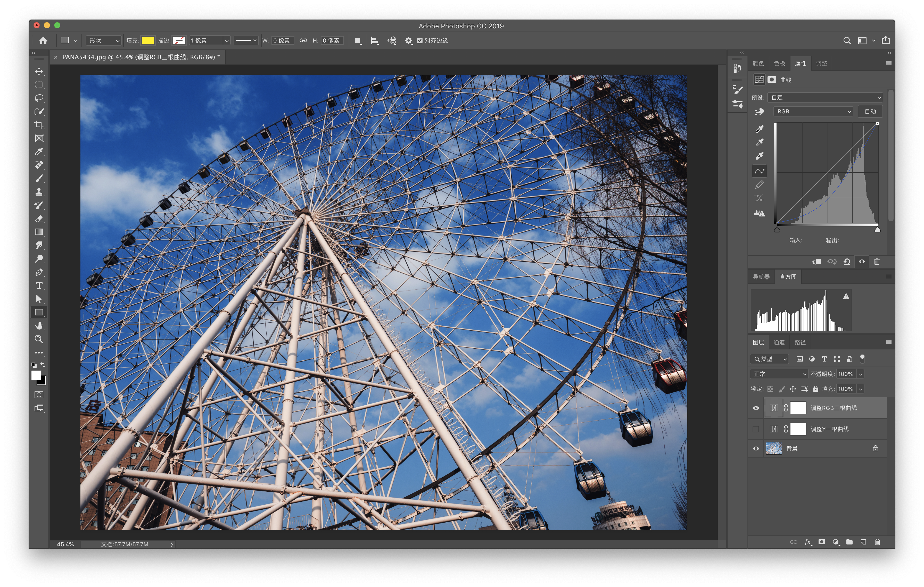Viewport: 924px width, 587px height.
Task: Select the Crop tool
Action: point(39,125)
